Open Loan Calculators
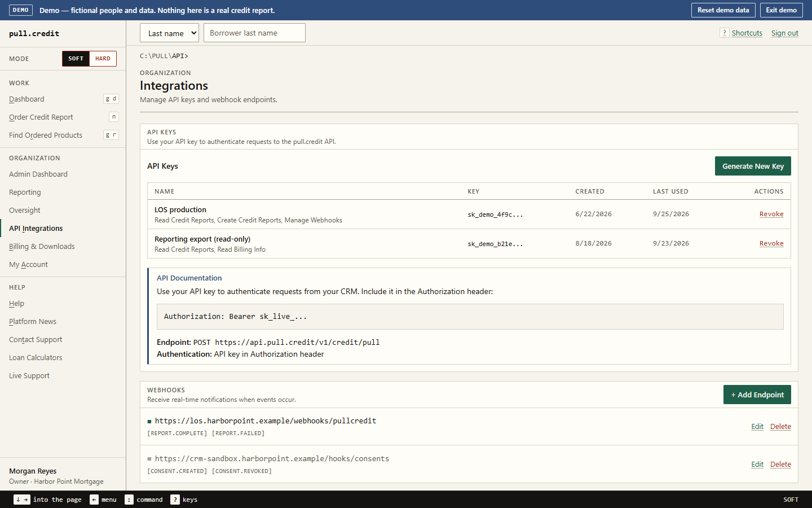The image size is (812, 508). (x=36, y=358)
